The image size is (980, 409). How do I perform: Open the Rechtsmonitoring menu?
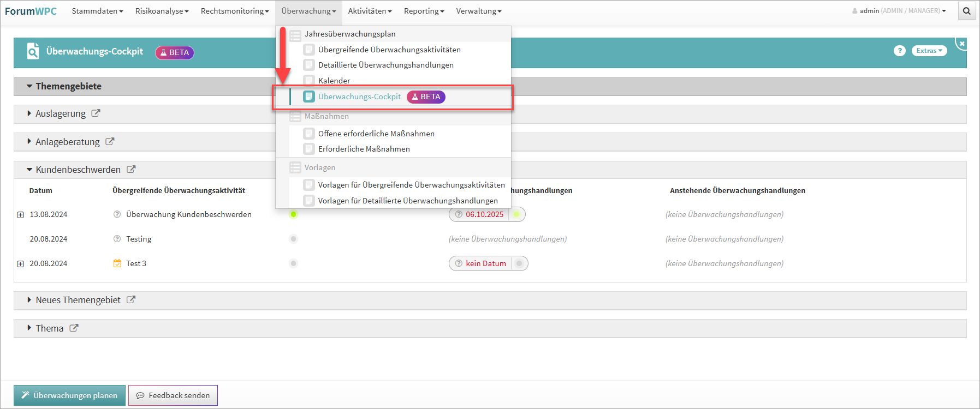[235, 11]
